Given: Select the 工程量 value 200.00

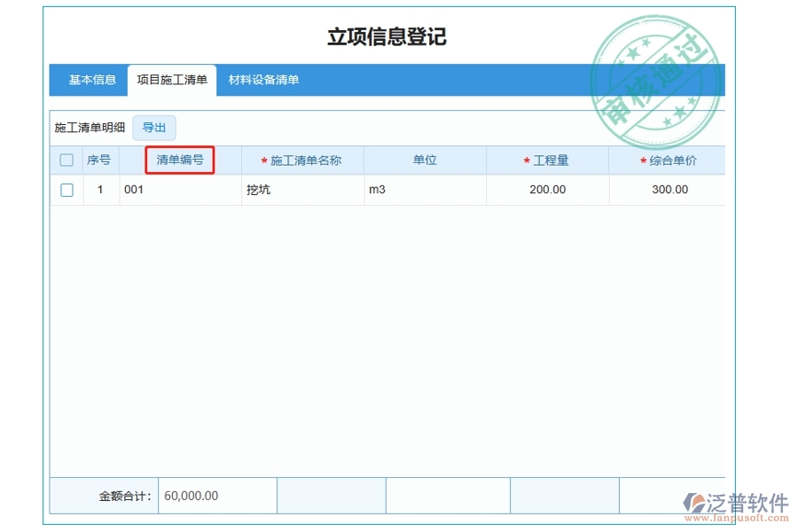Looking at the screenshot, I should (x=546, y=189).
